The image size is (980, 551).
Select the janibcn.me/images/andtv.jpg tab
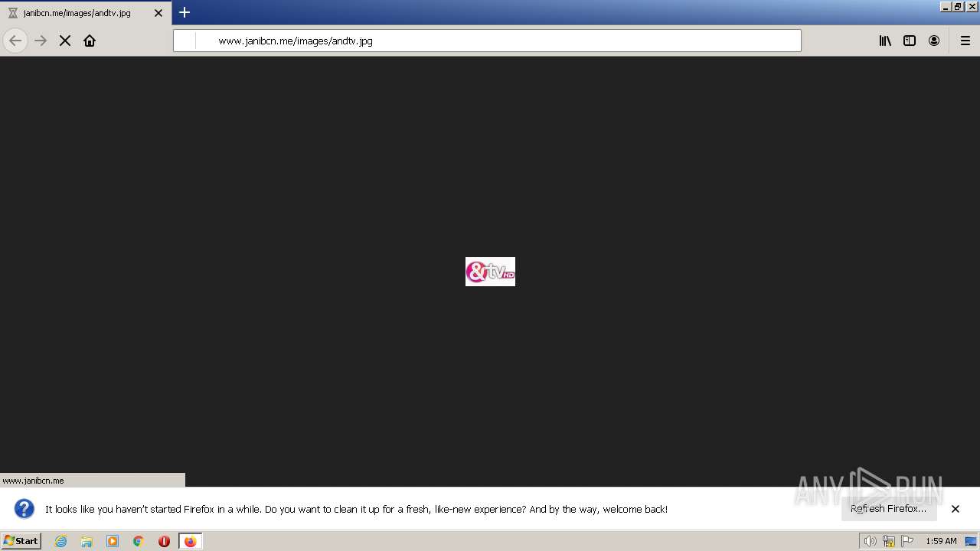coord(86,13)
